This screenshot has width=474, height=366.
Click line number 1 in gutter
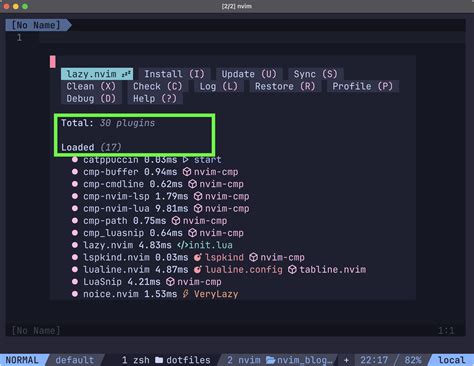tap(19, 38)
